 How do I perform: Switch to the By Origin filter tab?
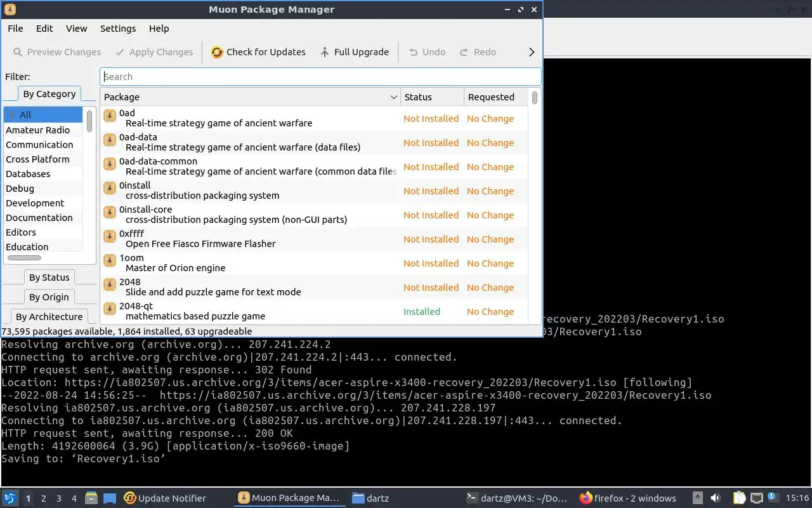pos(49,297)
